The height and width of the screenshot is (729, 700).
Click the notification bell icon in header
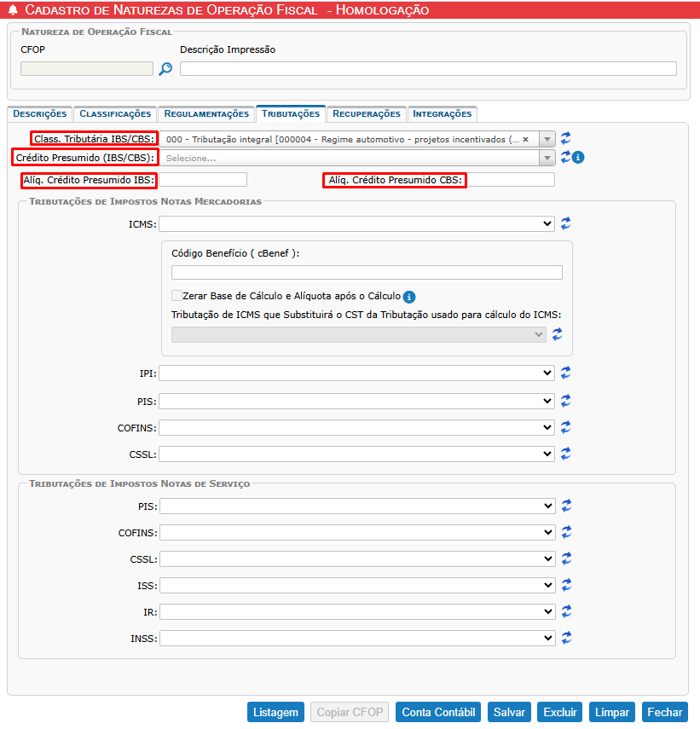pos(13,10)
